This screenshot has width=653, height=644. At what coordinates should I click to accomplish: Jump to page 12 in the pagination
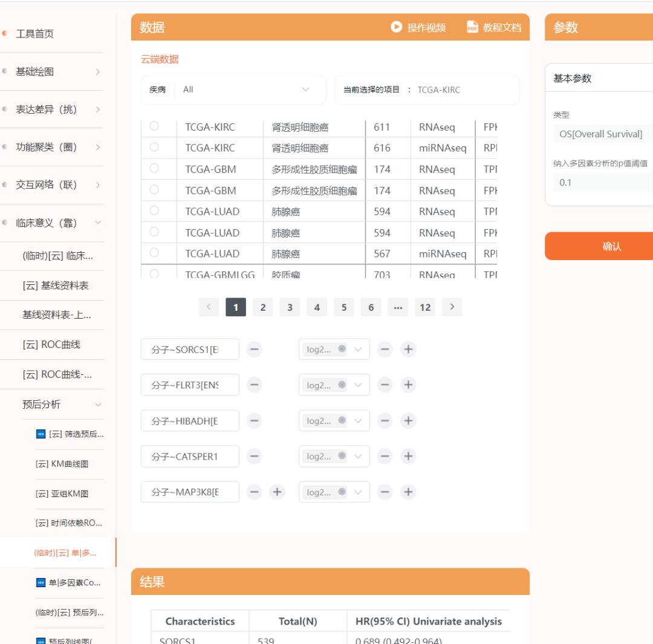pos(425,307)
